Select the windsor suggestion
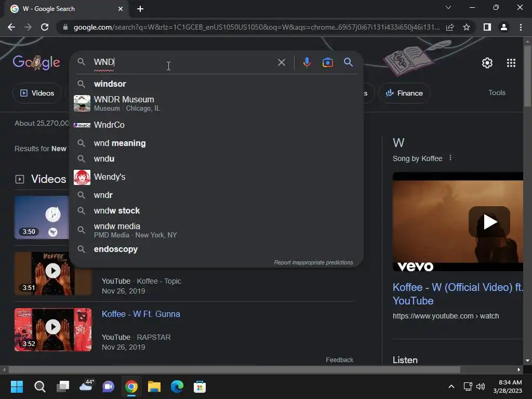532x399 pixels. click(216, 84)
